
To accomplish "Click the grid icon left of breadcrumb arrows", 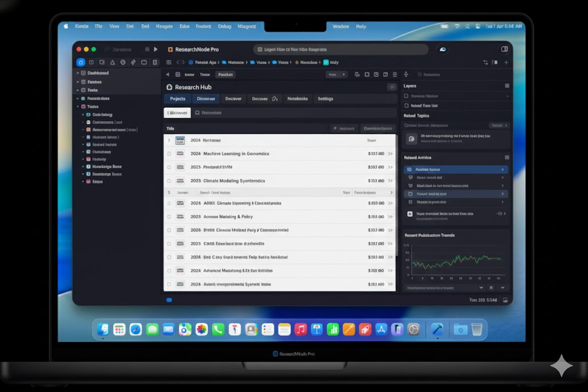I will (169, 62).
